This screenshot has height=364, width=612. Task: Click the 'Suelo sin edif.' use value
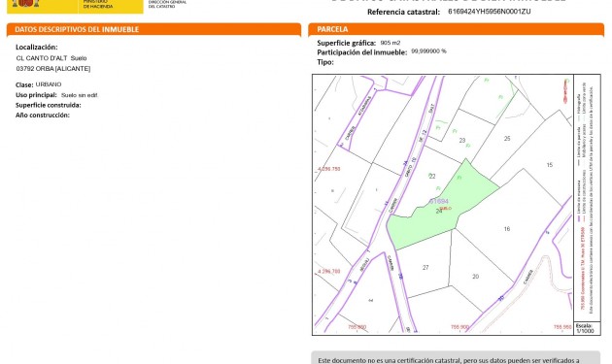coord(80,95)
